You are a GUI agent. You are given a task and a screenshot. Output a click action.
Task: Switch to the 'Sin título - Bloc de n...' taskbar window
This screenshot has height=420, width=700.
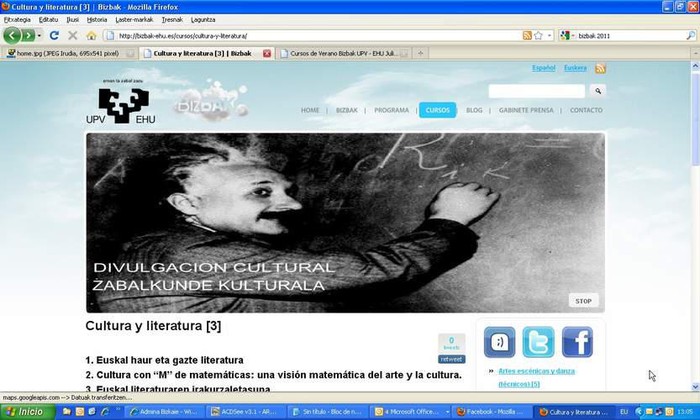click(328, 412)
